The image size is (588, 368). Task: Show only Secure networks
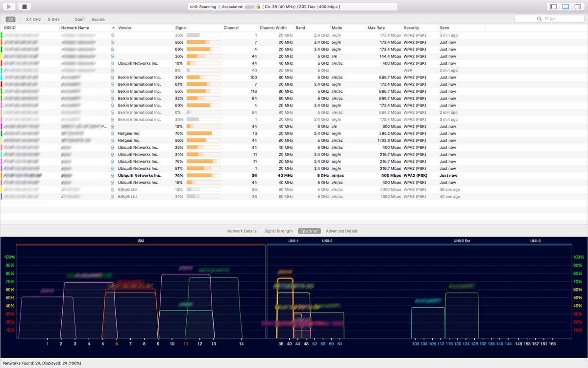(98, 19)
